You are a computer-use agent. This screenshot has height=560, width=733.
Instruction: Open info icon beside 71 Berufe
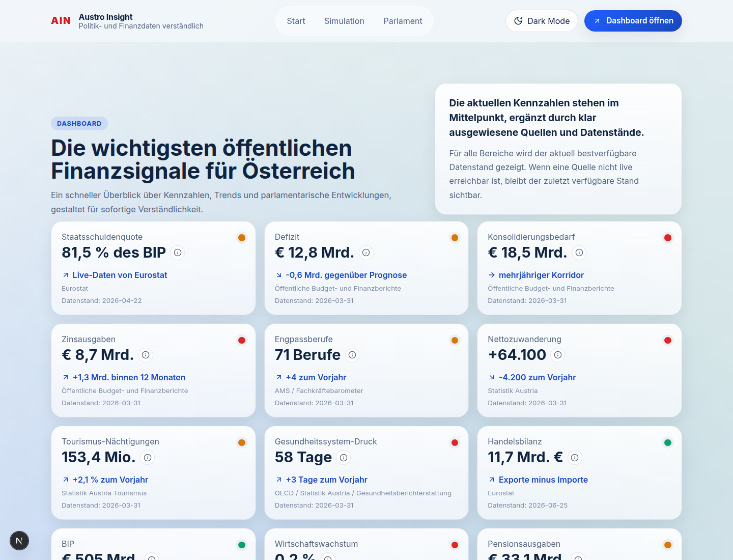[x=352, y=355]
